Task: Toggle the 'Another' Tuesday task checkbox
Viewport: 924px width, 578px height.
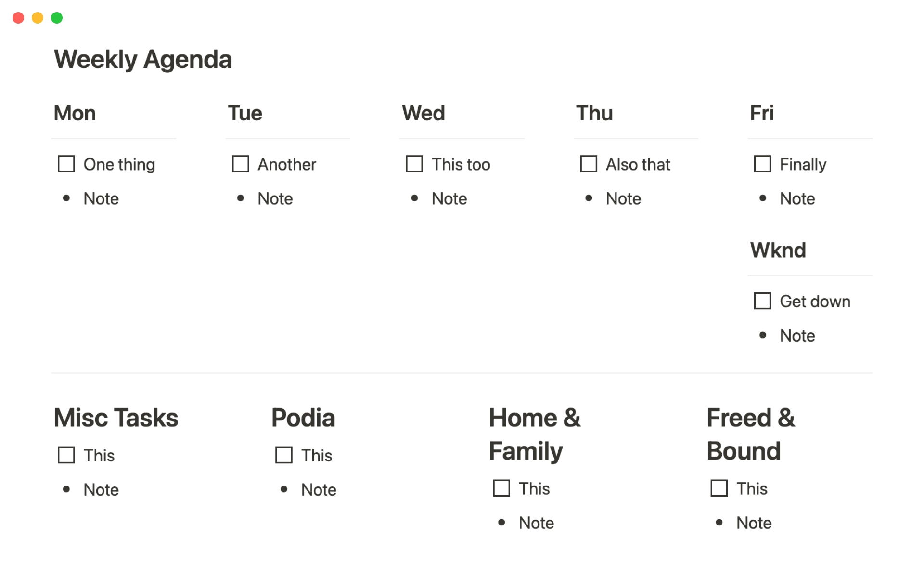Action: tap(240, 163)
